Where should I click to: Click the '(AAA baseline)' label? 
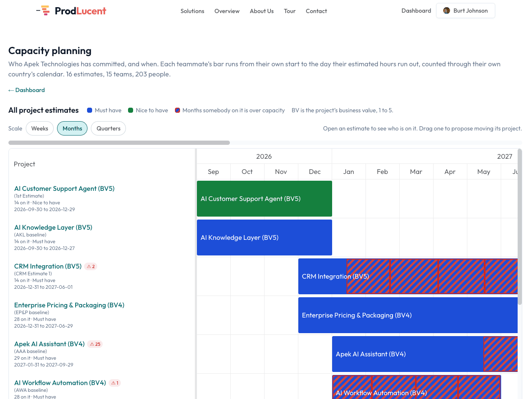coord(30,351)
